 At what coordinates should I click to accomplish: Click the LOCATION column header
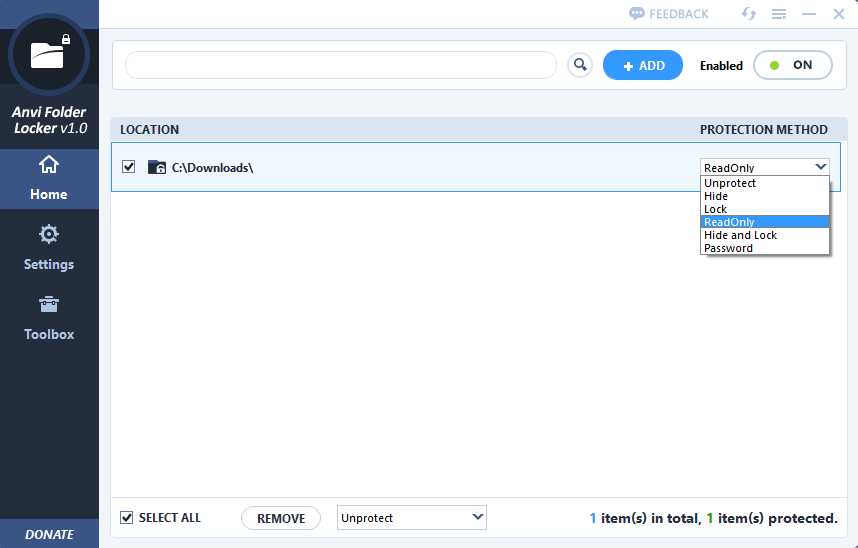pos(149,130)
